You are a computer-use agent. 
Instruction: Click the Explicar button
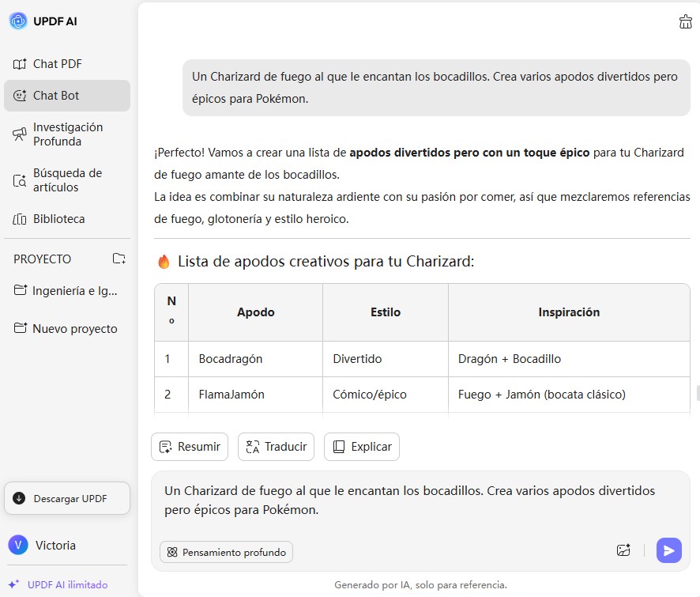(x=362, y=447)
